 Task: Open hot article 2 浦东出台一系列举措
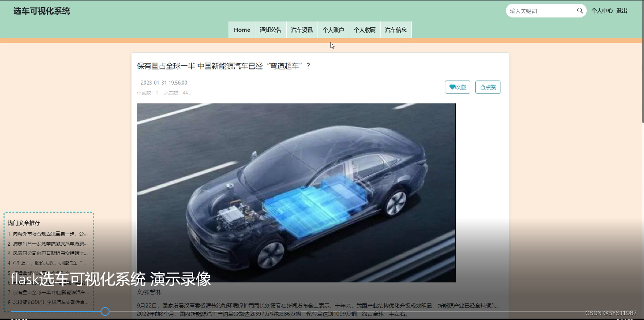click(48, 244)
